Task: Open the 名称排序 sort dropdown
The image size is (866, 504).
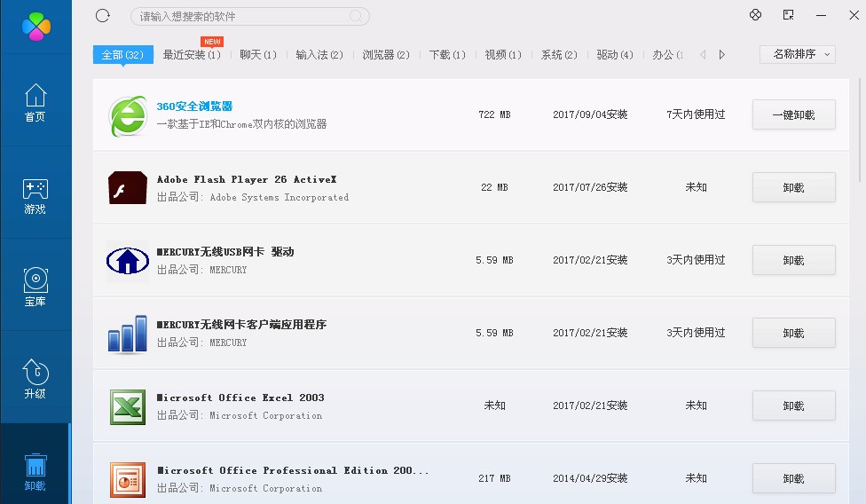Action: point(798,54)
